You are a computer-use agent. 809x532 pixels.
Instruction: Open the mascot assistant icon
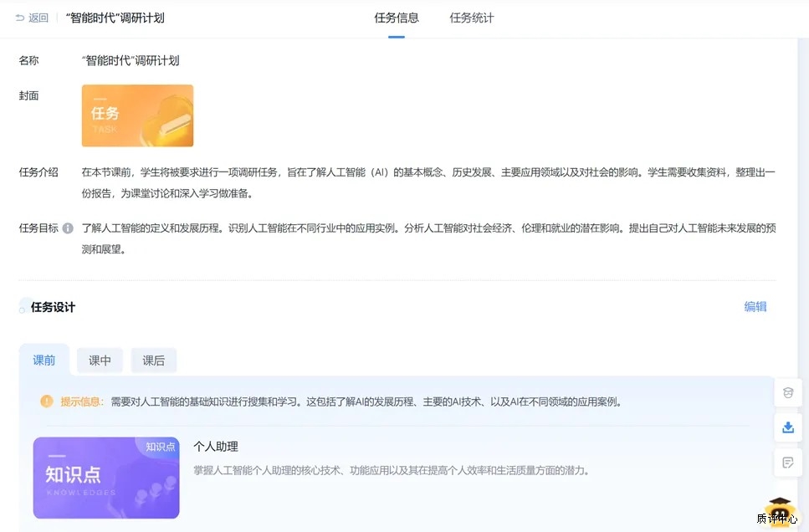780,513
